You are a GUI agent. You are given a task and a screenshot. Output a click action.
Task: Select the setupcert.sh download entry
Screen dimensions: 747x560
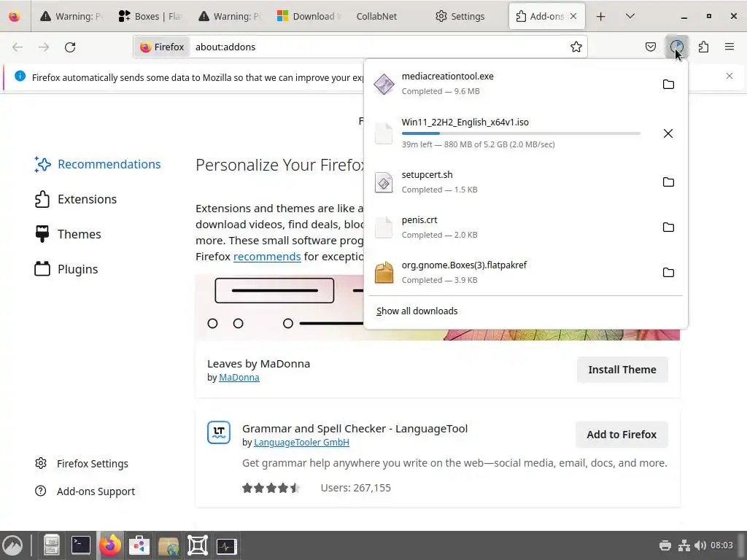(510, 182)
